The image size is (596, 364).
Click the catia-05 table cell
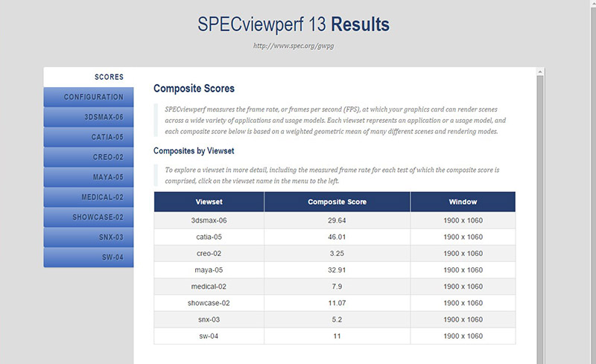(209, 237)
